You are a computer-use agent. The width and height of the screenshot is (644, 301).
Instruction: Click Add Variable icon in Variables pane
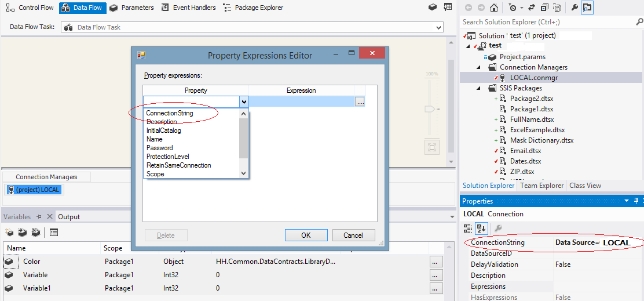[9, 233]
